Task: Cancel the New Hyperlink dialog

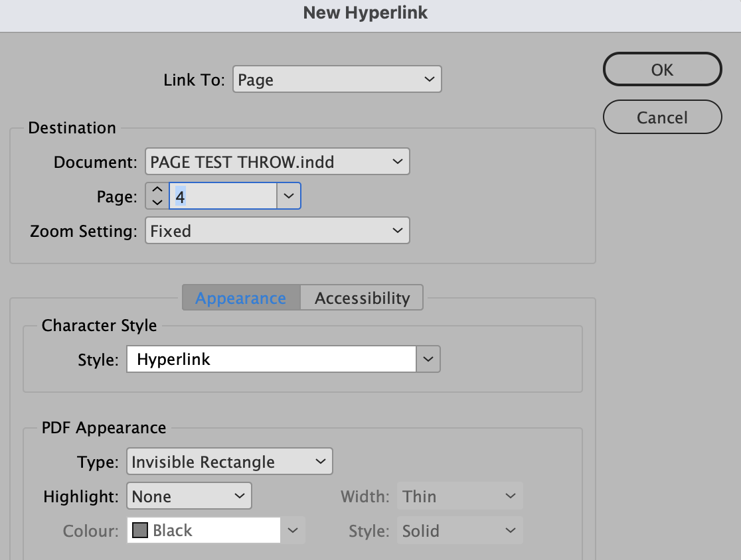Action: tap(662, 117)
